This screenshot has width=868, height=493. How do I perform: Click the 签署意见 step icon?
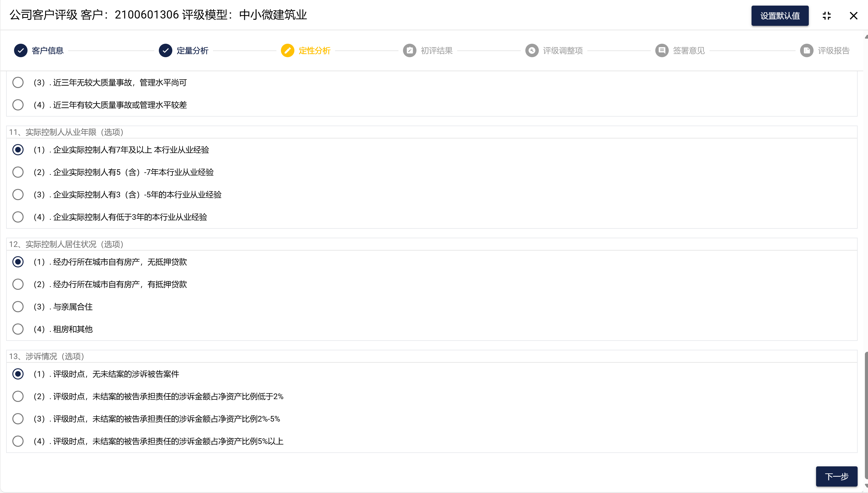pyautogui.click(x=661, y=50)
